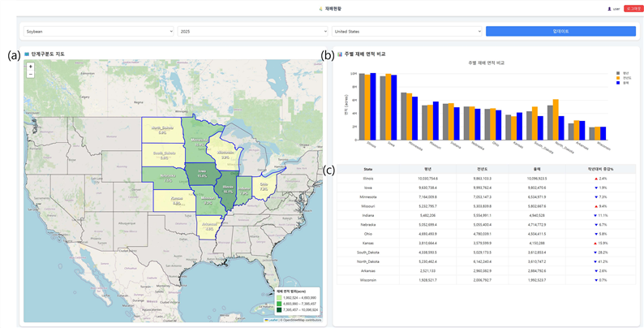Click the page header logo icon

(x=320, y=9)
